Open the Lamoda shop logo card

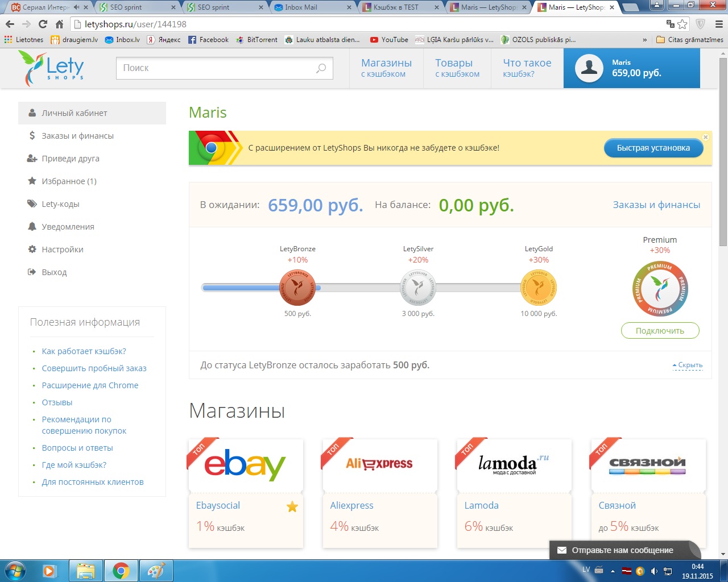click(514, 465)
